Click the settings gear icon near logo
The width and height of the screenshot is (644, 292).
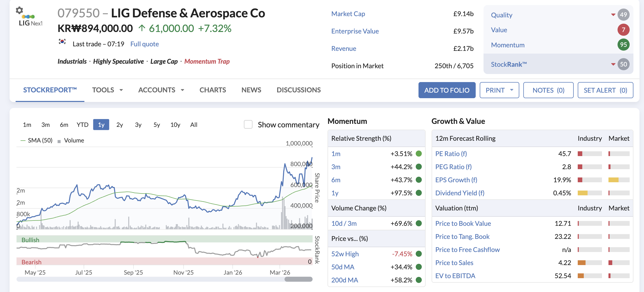coord(19,10)
